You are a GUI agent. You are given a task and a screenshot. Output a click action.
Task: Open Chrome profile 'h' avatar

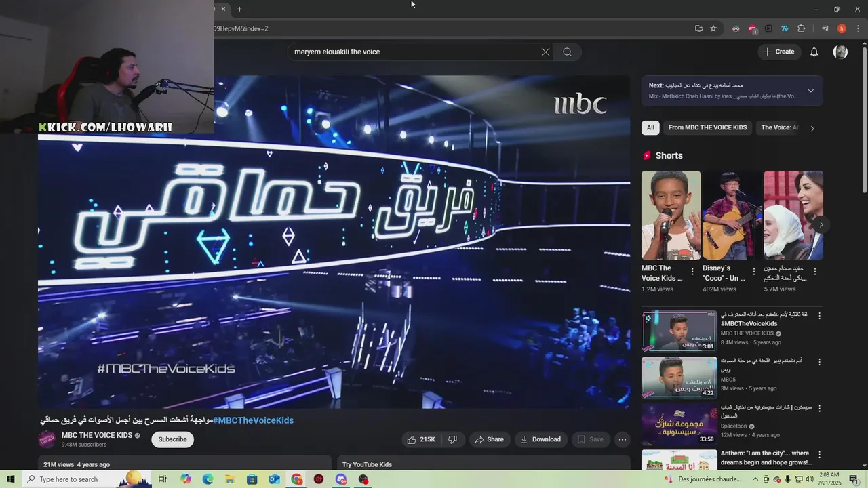pos(842,28)
